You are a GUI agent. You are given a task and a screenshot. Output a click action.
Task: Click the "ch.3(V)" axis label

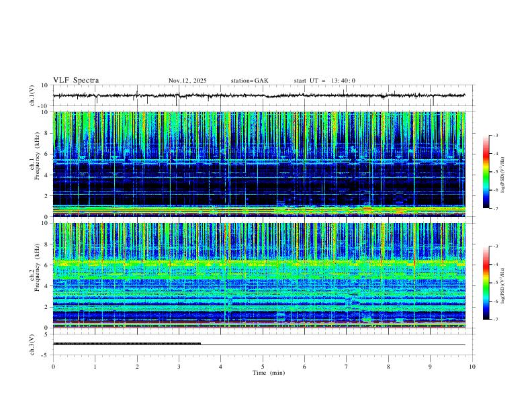[32, 345]
